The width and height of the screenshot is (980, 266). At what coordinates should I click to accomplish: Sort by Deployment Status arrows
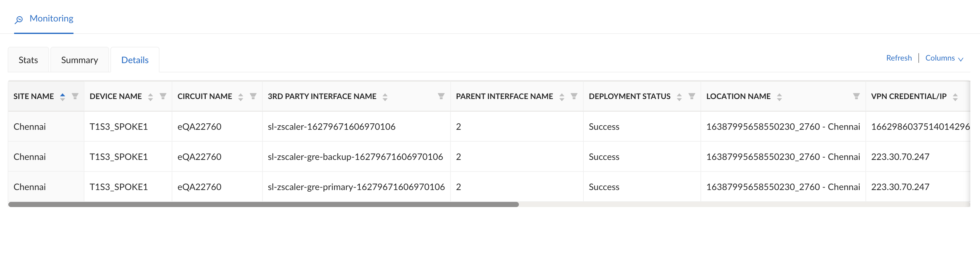click(x=679, y=97)
